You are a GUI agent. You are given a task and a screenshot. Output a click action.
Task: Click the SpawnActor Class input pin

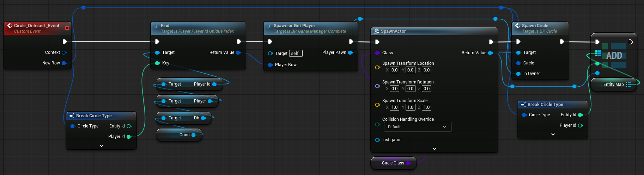(x=377, y=53)
